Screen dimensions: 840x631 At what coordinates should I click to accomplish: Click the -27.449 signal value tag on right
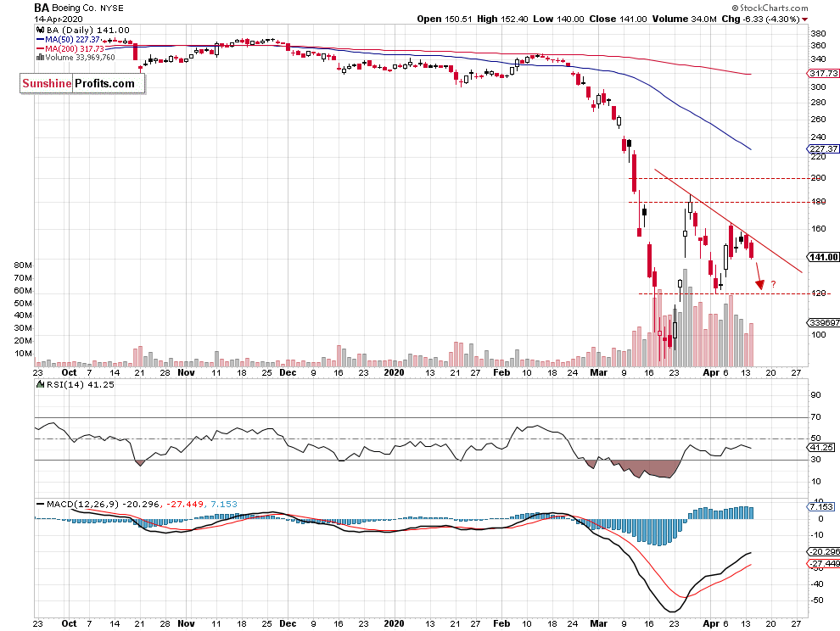[824, 563]
